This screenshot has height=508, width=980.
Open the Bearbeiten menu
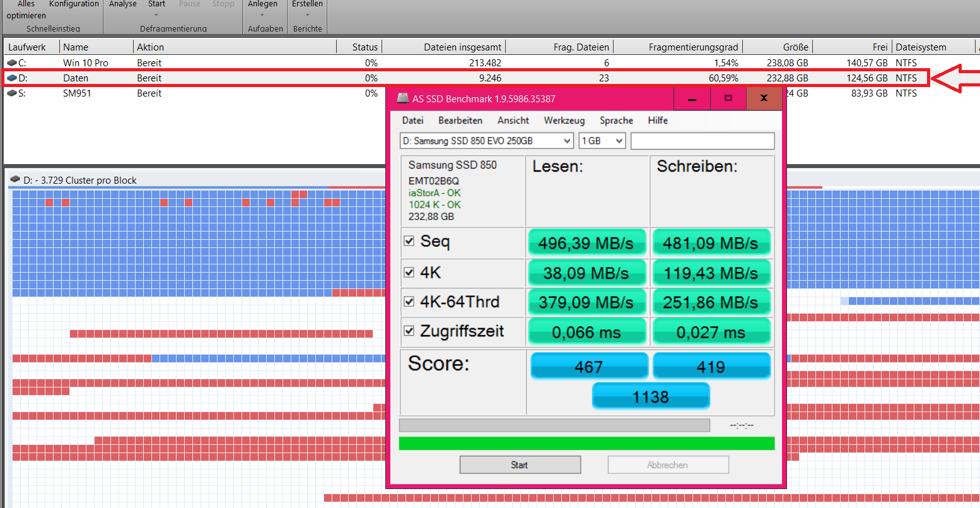click(x=460, y=120)
